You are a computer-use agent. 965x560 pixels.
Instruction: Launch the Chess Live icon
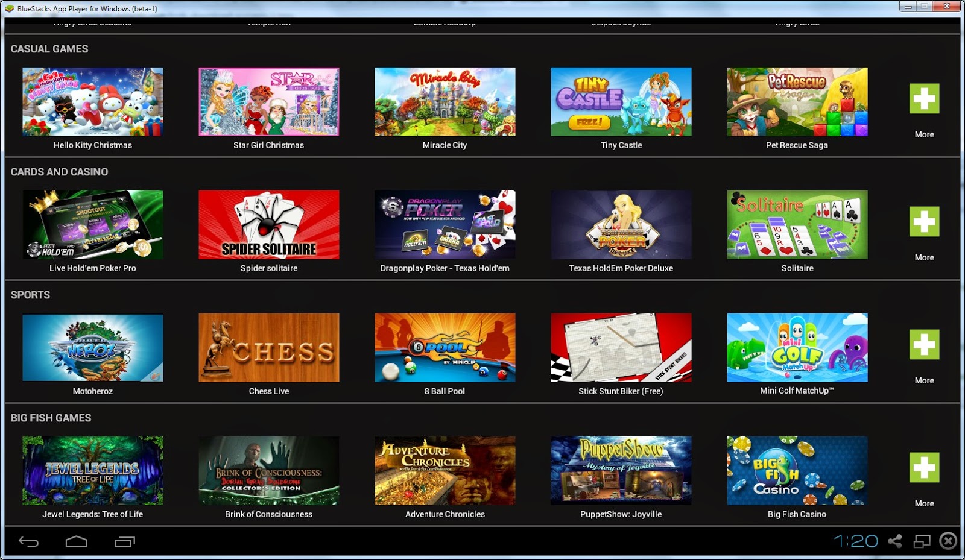tap(269, 348)
